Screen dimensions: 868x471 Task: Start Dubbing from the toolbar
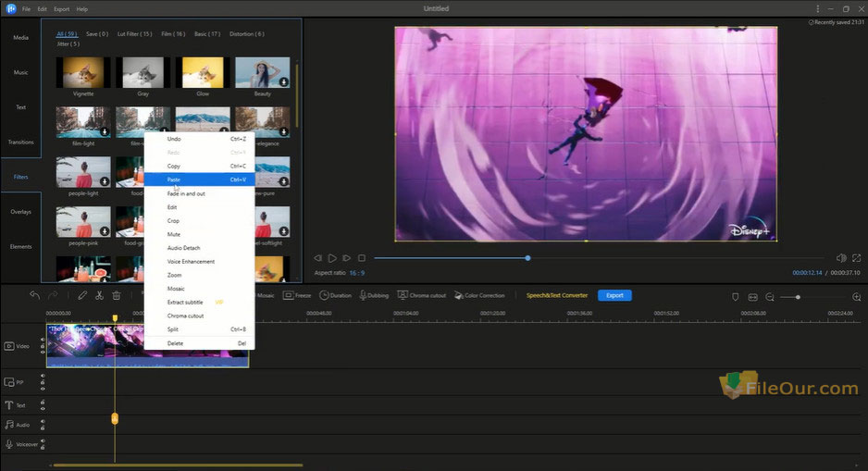click(x=374, y=295)
